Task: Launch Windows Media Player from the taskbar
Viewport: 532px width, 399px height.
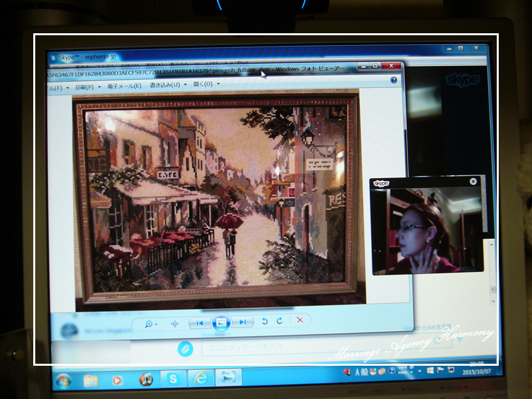Action: pos(117,380)
